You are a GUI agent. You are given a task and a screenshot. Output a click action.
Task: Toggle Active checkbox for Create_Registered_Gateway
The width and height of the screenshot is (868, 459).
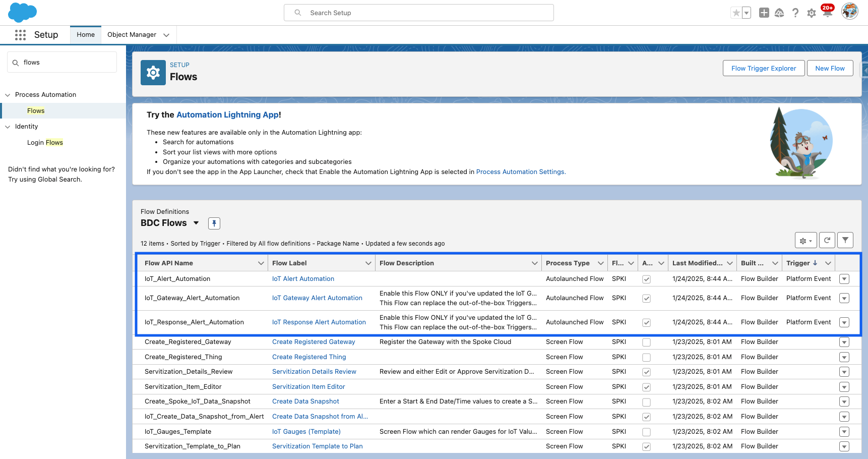646,342
